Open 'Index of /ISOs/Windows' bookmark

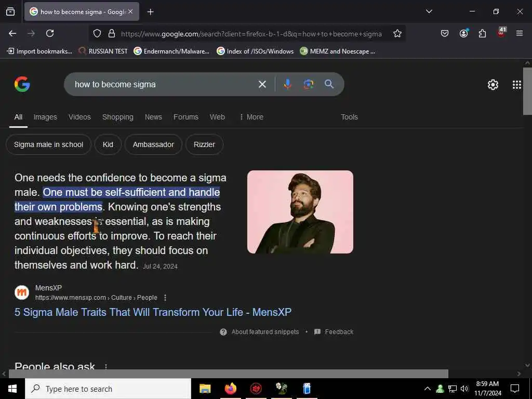[x=255, y=51]
